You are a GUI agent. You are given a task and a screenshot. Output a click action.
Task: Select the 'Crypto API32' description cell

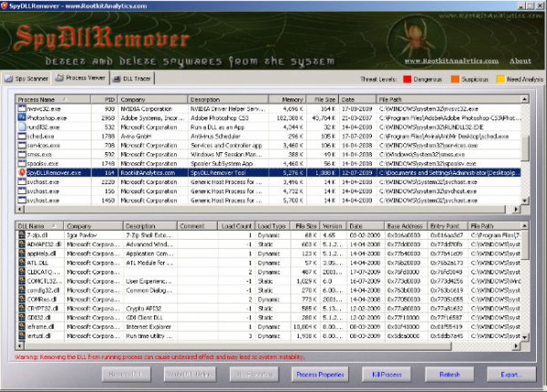tap(150, 308)
